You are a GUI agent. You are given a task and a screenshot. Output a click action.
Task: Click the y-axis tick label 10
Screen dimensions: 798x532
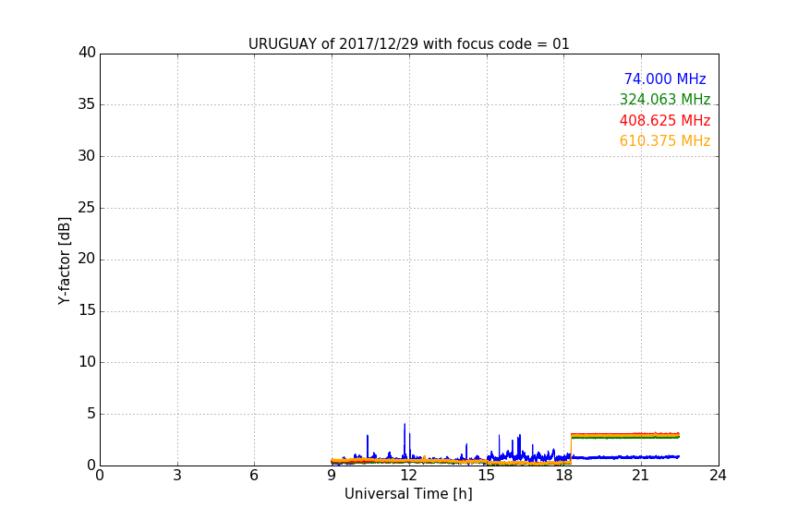click(87, 362)
